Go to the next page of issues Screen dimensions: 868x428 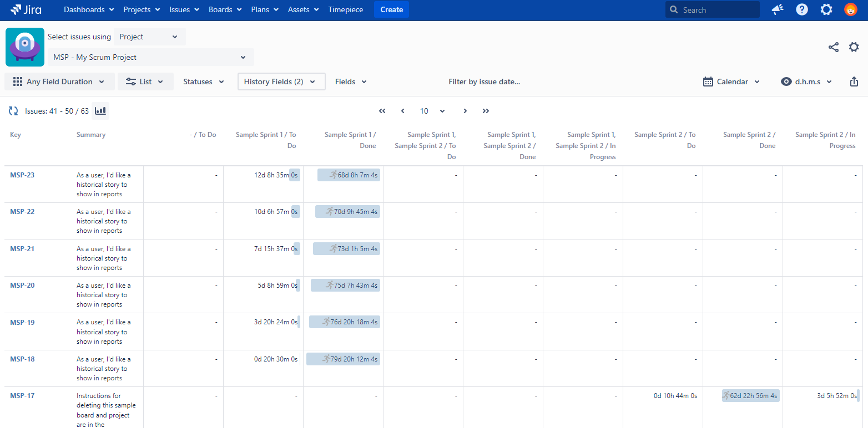point(465,111)
